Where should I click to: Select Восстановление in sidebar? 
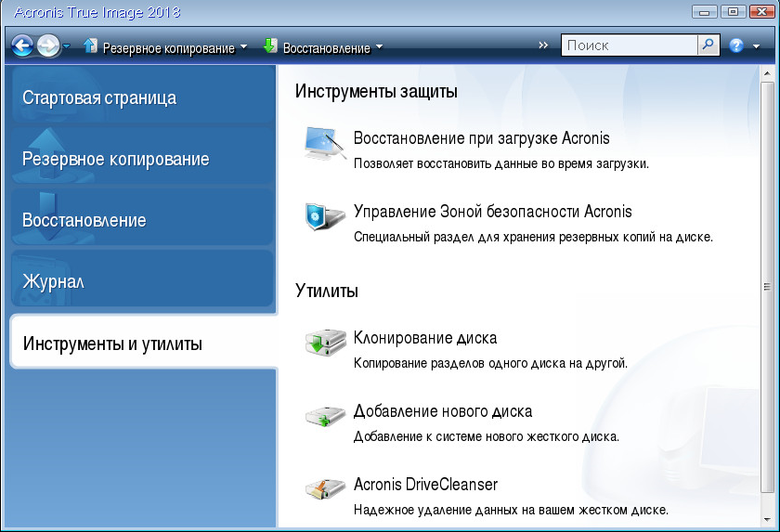[x=143, y=218]
